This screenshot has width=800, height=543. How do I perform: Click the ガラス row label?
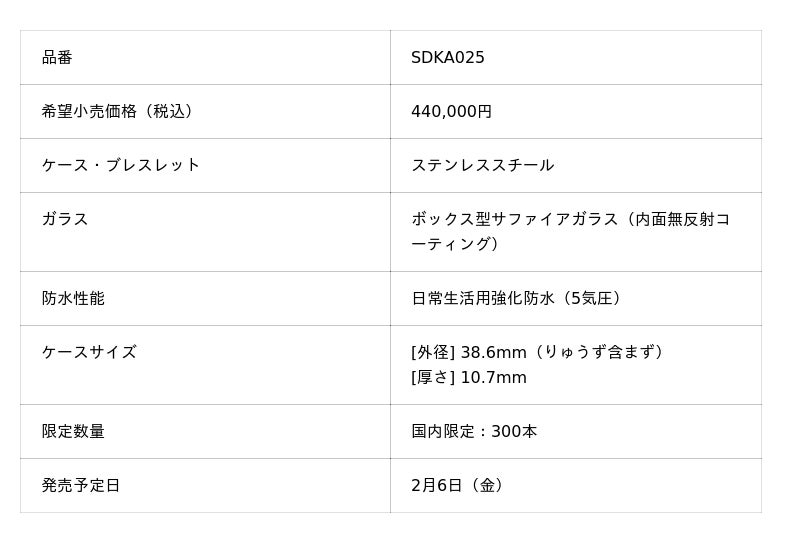(x=65, y=219)
